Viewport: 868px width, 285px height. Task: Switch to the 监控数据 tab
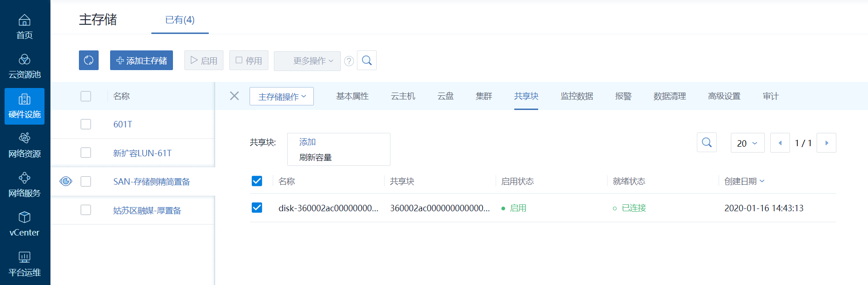pyautogui.click(x=577, y=96)
